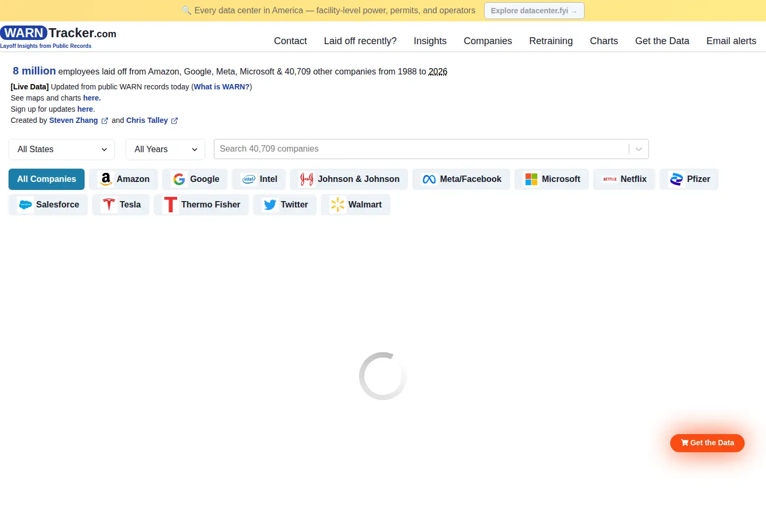766x532 pixels.
Task: Select the Tesla company filter
Action: pos(121,205)
